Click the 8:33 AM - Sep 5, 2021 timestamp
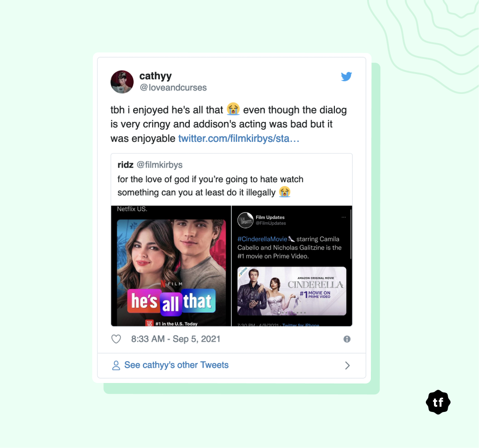 click(175, 339)
